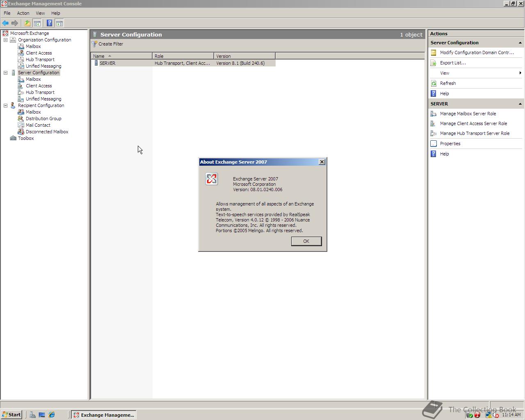525x420 pixels.
Task: Select Hub Transport under Server Configuration
Action: (40, 92)
